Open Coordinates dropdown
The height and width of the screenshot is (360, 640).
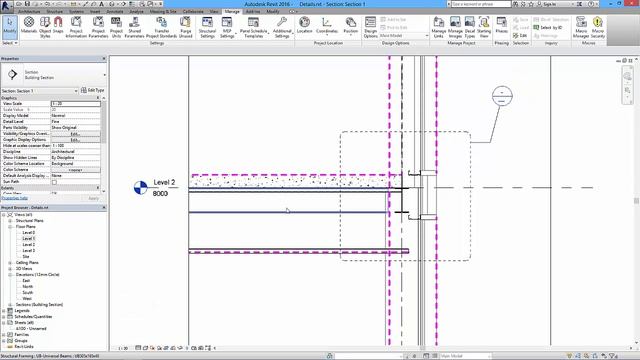[327, 26]
